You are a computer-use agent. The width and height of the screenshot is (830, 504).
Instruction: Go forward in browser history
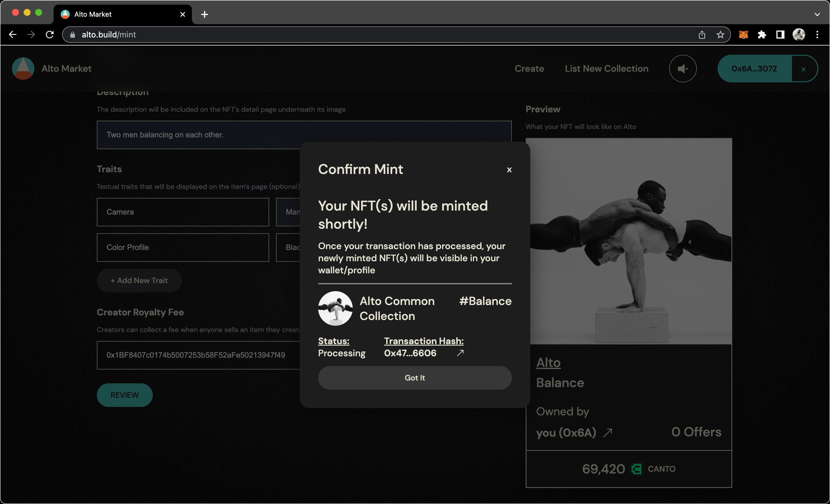(31, 35)
